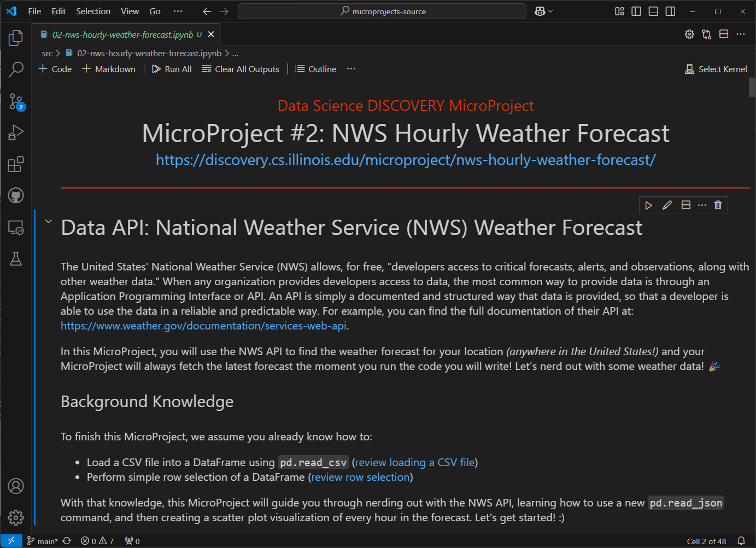Run the selected markdown cell
Screen dimensions: 756x548
tap(648, 205)
